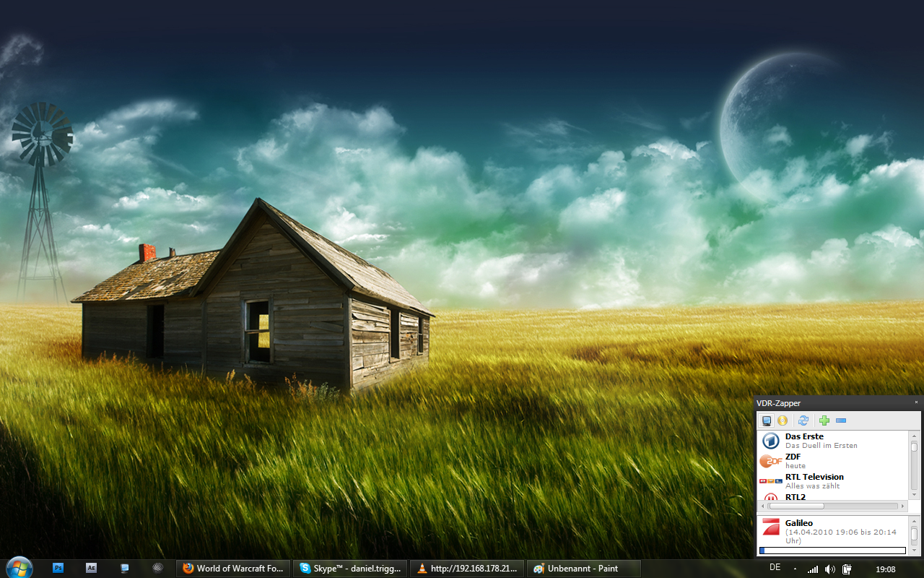Click channel list vertical scrollbar up arrow
This screenshot has width=924, height=578.
click(x=914, y=436)
